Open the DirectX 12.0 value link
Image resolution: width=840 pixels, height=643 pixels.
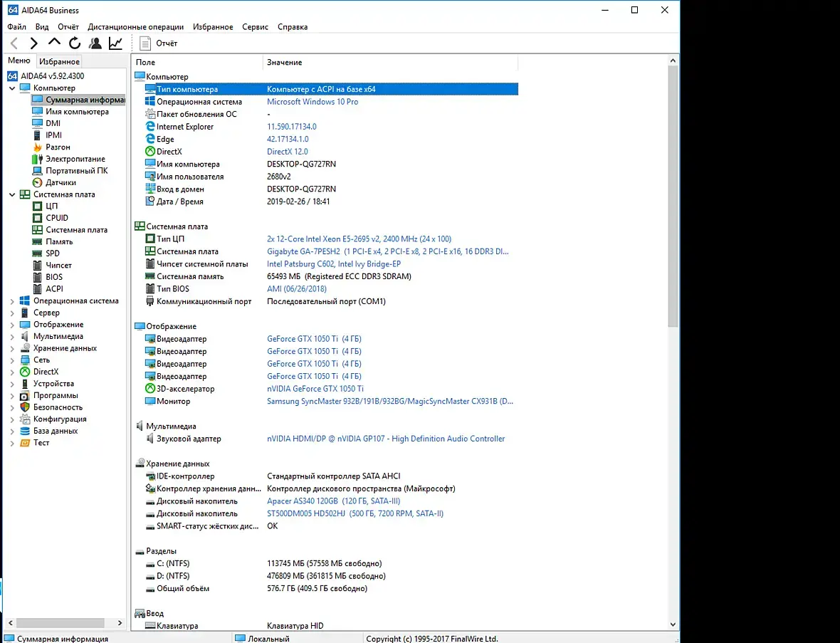click(x=287, y=152)
